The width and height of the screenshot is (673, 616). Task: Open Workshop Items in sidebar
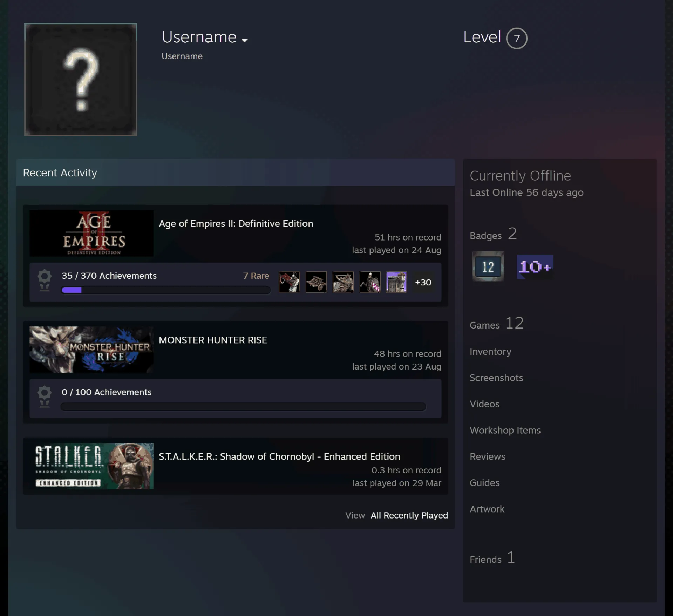505,430
